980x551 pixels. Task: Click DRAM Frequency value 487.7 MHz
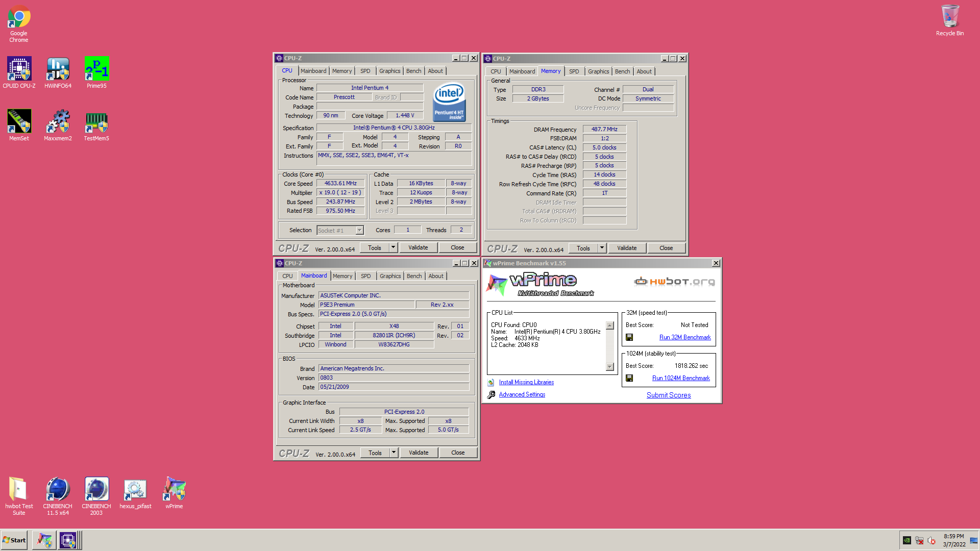604,129
